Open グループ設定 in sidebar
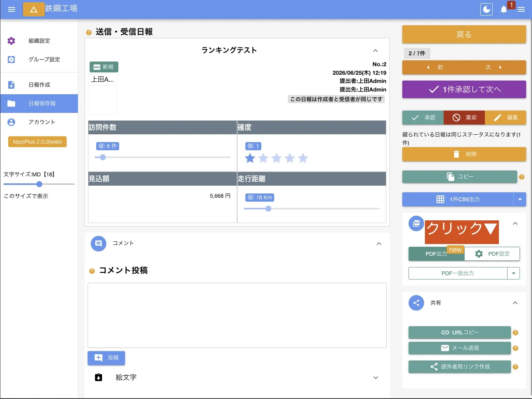532x399 pixels. [x=39, y=60]
